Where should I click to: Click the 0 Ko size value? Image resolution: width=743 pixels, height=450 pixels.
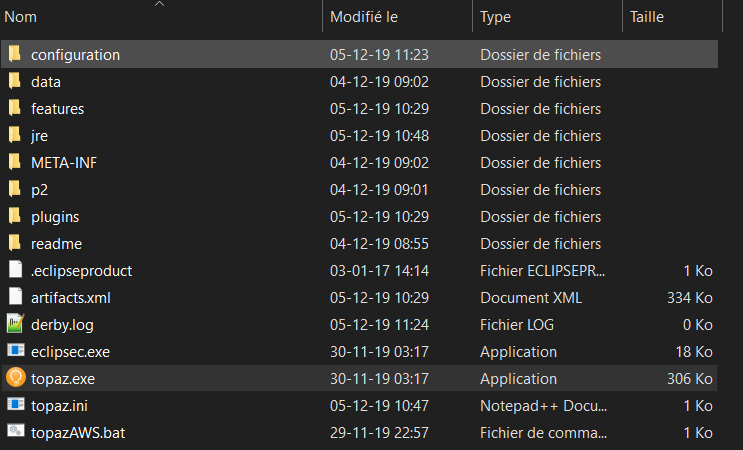point(698,325)
